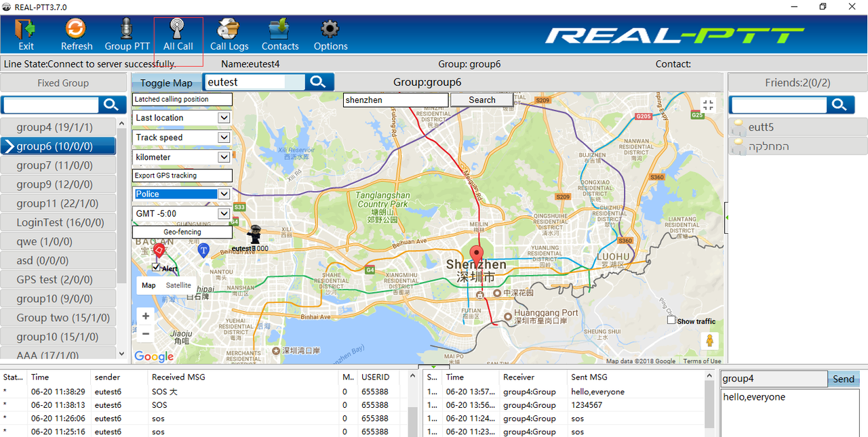The height and width of the screenshot is (437, 868).
Task: Zoom out on the map
Action: pyautogui.click(x=146, y=334)
